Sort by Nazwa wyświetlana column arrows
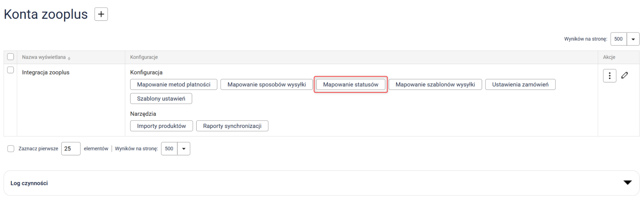This screenshot has width=644, height=200. click(x=69, y=58)
